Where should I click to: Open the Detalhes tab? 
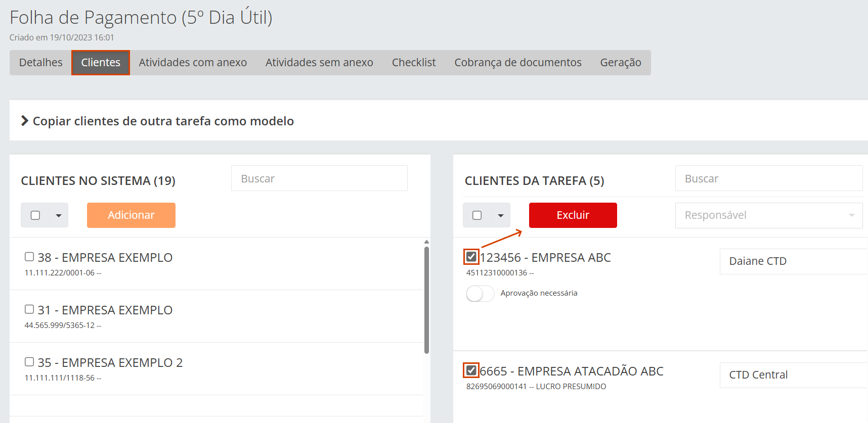click(41, 63)
